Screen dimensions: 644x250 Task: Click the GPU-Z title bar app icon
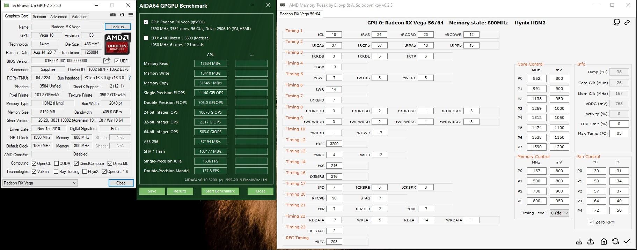(6, 5)
